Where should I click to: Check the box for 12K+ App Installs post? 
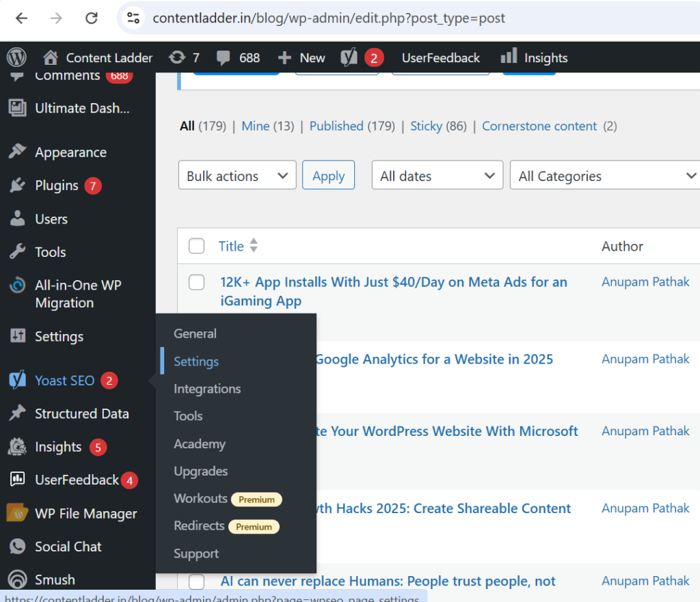tap(197, 282)
